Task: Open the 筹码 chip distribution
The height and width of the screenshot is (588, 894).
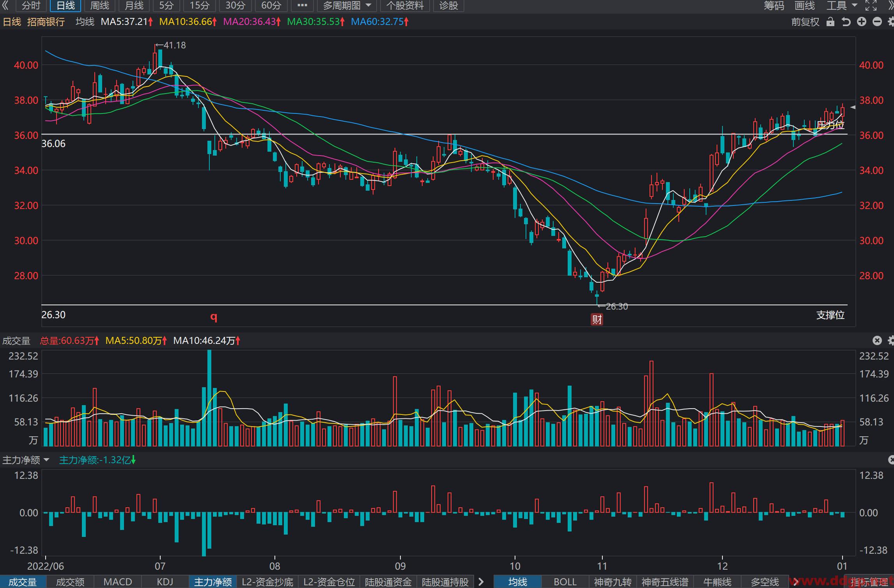Action: pyautogui.click(x=774, y=5)
